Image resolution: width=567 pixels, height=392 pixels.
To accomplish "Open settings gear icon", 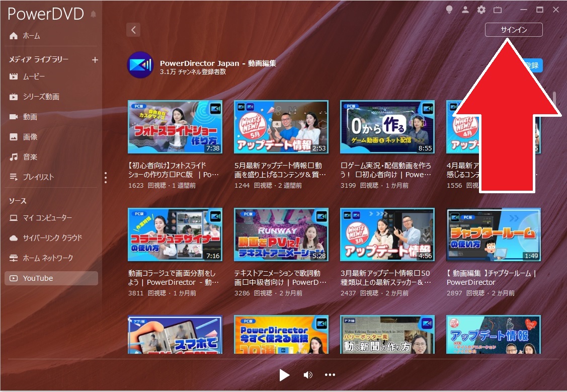I will click(481, 10).
